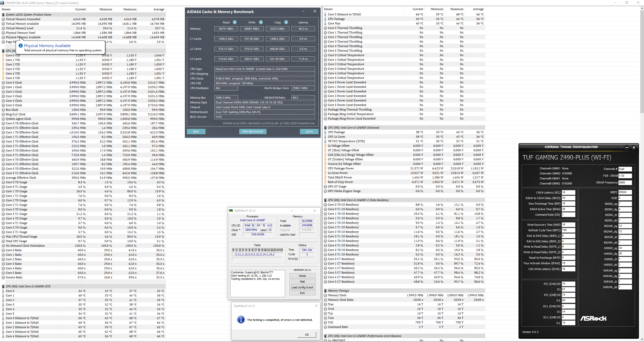This screenshot has width=644, height=342.
Task: Click the Memory Timings group header icon
Action: point(325,291)
